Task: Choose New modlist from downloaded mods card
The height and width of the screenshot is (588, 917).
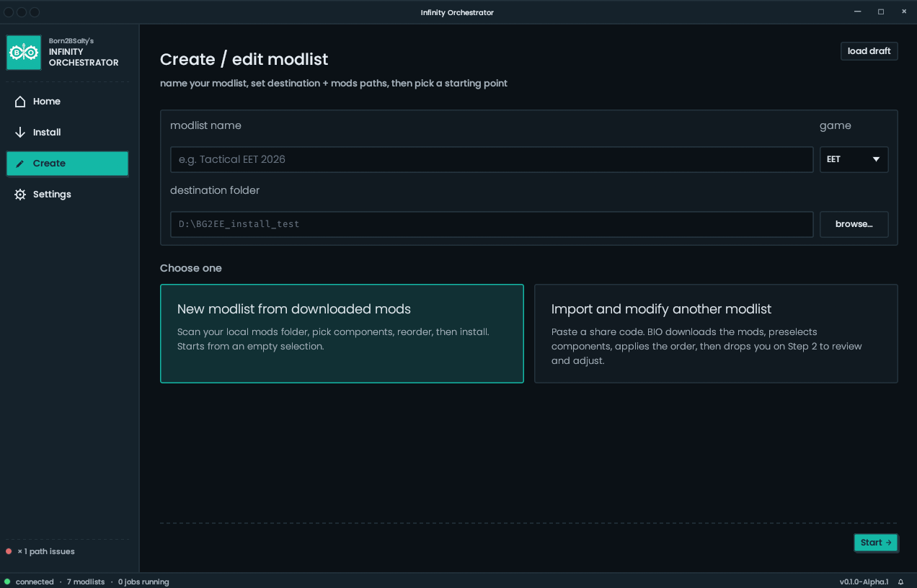Action: tap(342, 334)
